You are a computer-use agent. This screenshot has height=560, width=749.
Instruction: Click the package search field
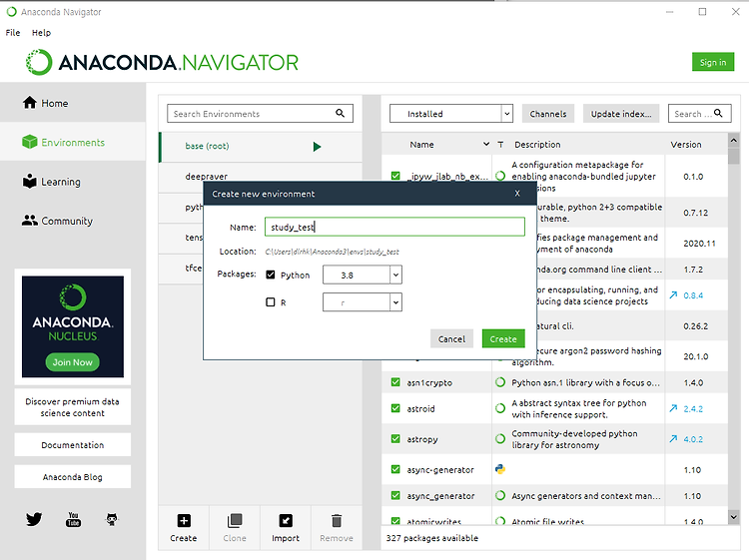(699, 114)
